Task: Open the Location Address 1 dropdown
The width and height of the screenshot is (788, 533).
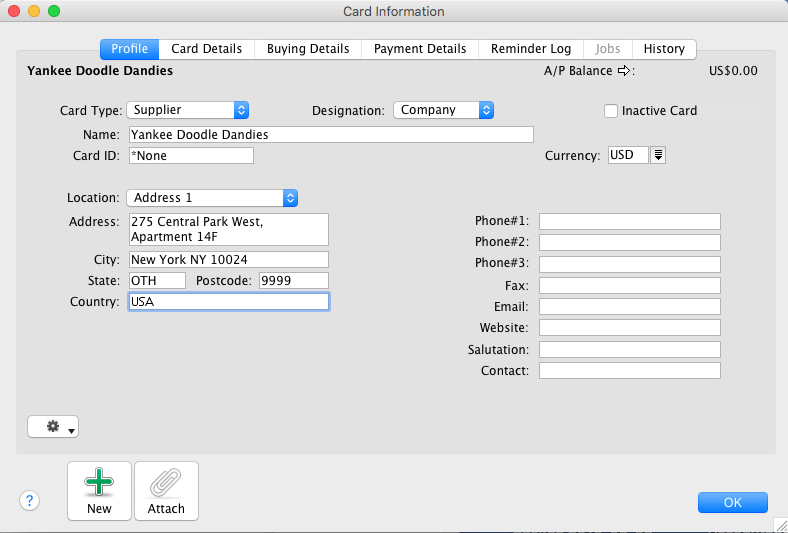Action: (212, 198)
